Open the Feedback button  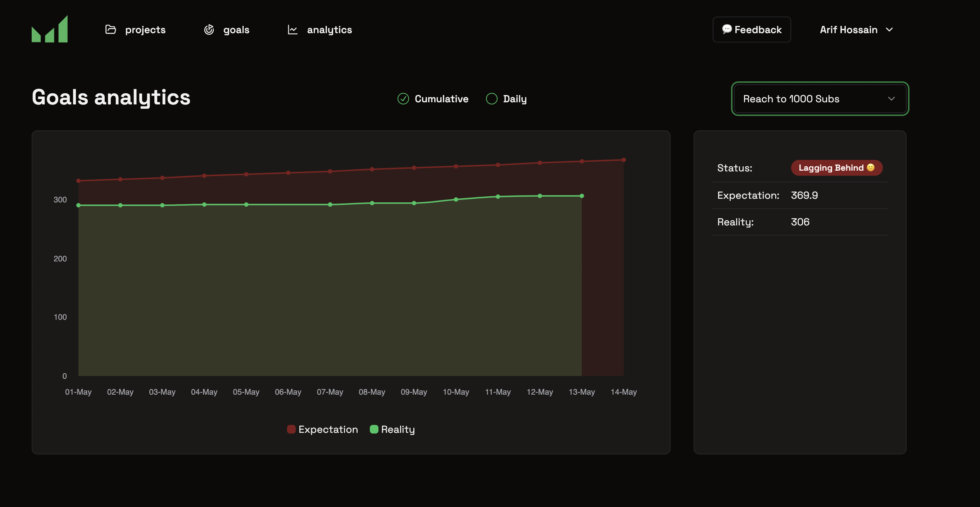(x=752, y=30)
